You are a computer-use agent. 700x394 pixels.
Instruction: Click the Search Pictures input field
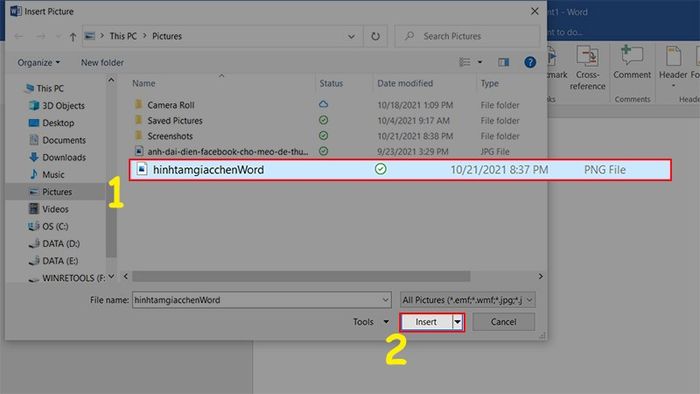pos(467,36)
